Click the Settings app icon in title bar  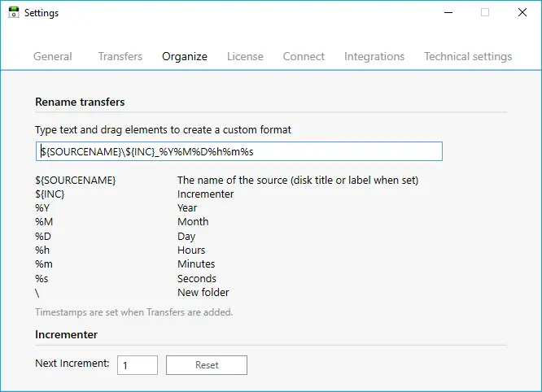click(x=14, y=12)
